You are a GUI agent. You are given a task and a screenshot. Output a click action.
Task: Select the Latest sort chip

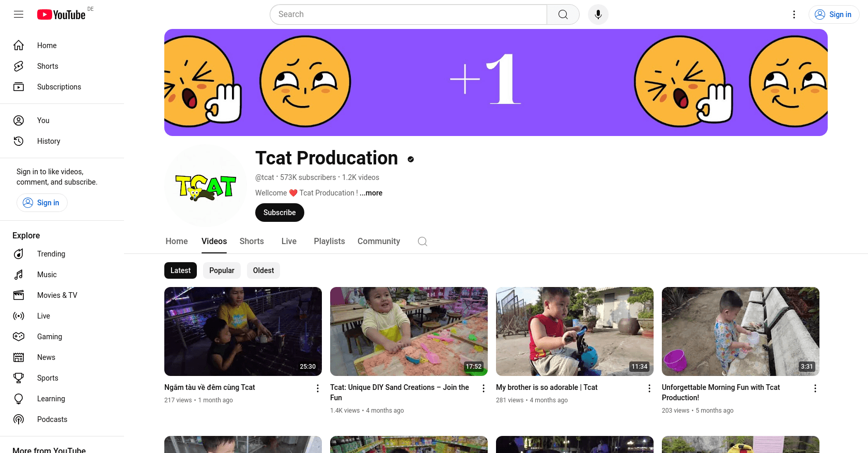pyautogui.click(x=180, y=270)
